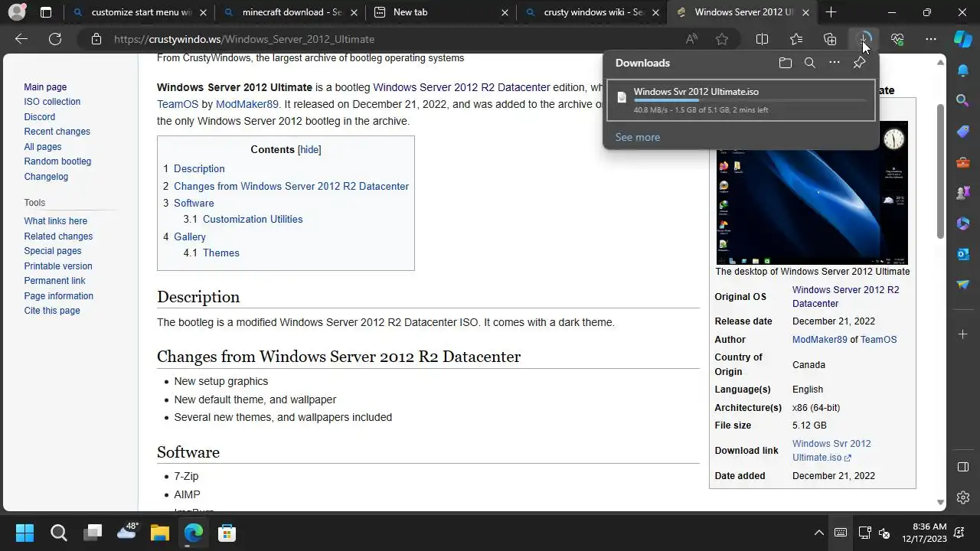This screenshot has height=551, width=980.
Task: Launch File Explorer from the taskbar
Action: tap(159, 533)
